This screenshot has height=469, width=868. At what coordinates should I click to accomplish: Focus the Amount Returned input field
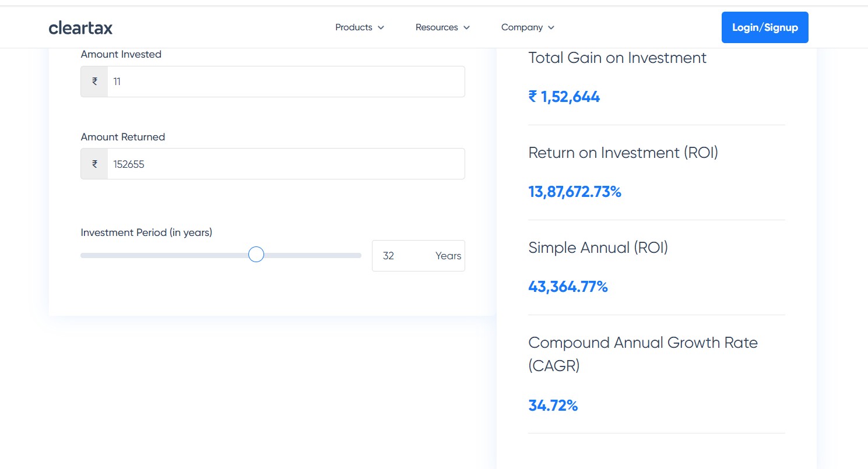pos(286,164)
